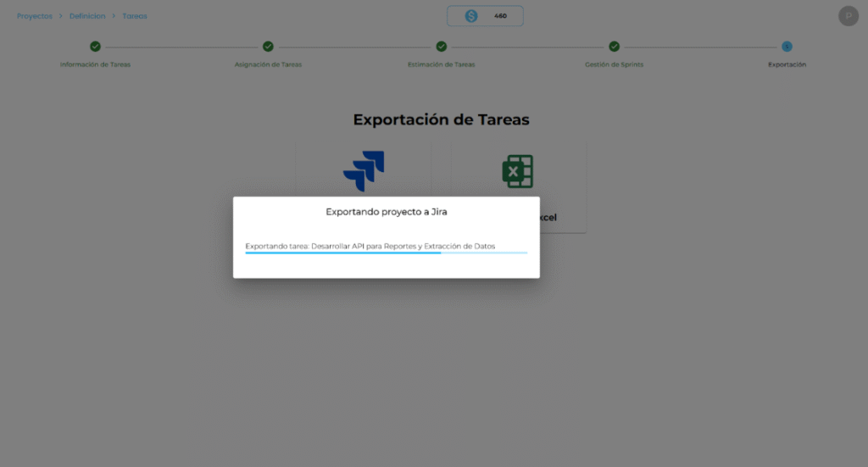Click the Exportación step label
This screenshot has width=868, height=467.
(x=787, y=64)
